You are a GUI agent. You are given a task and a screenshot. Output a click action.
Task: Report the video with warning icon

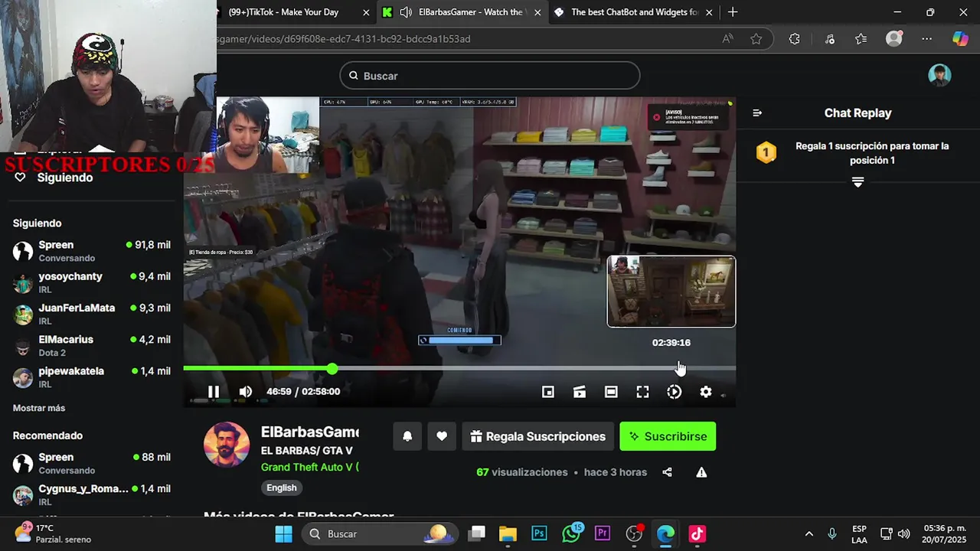click(701, 472)
